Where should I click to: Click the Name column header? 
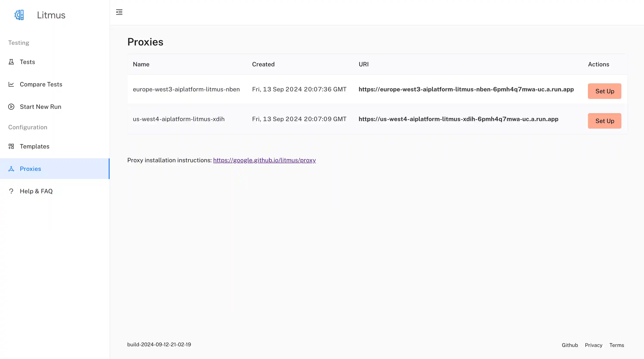pyautogui.click(x=141, y=64)
